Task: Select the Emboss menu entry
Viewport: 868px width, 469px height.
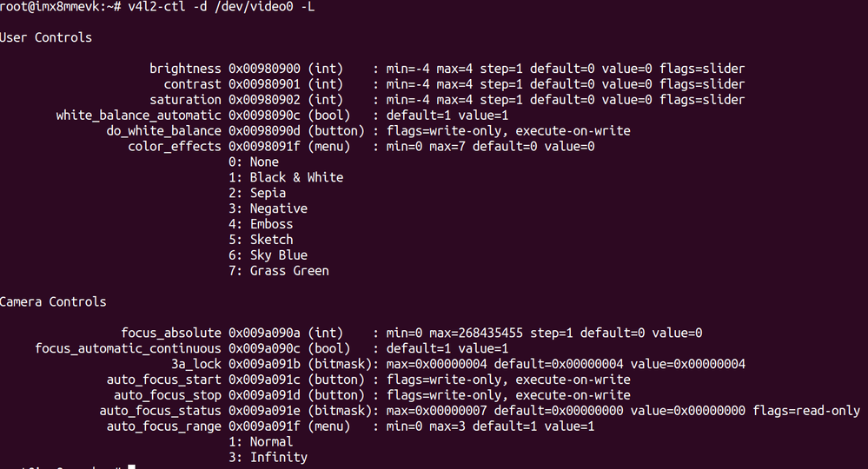Action: tap(271, 224)
